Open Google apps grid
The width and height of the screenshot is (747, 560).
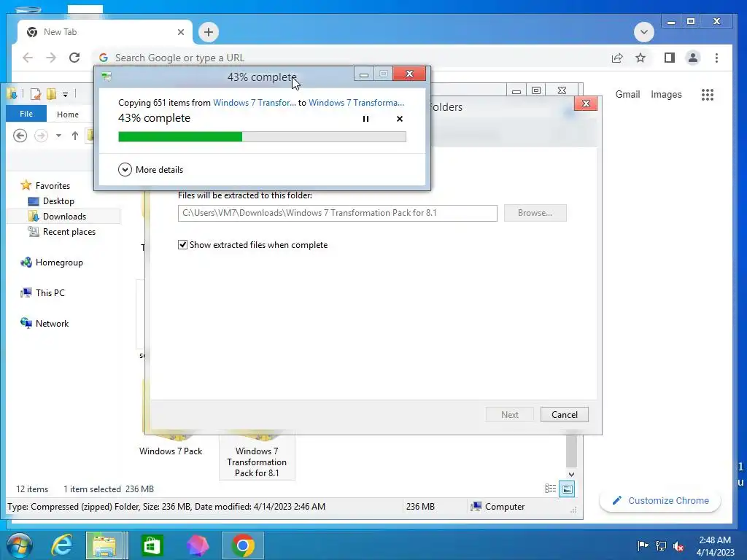tap(708, 94)
